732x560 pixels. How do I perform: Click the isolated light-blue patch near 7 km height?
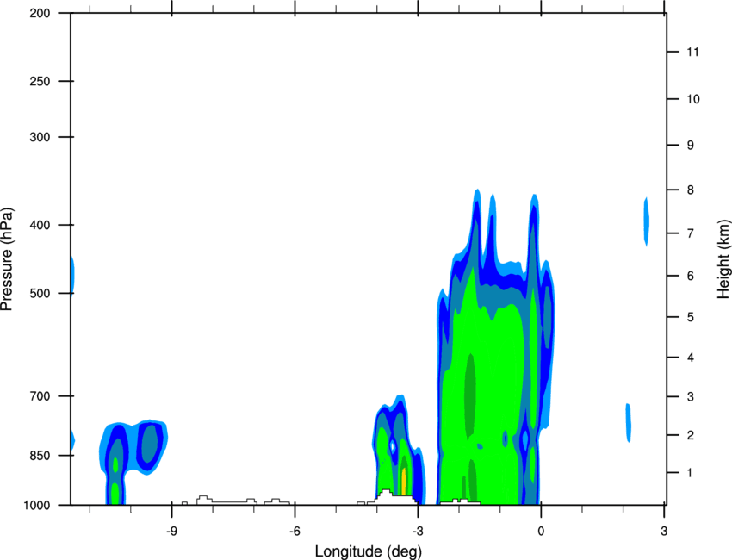[x=647, y=221]
